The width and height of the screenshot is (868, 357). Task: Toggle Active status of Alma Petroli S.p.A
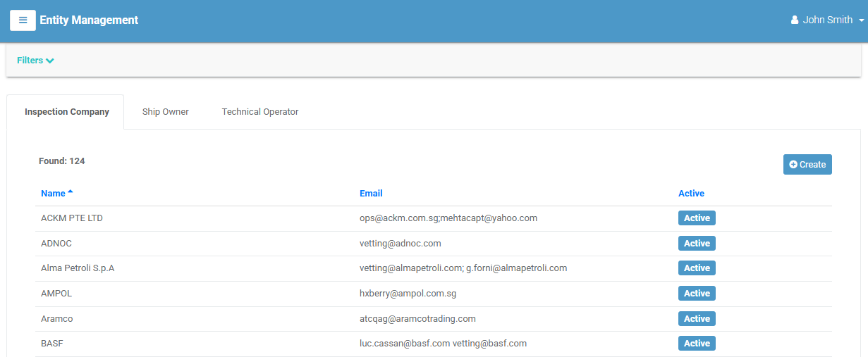pyautogui.click(x=697, y=268)
